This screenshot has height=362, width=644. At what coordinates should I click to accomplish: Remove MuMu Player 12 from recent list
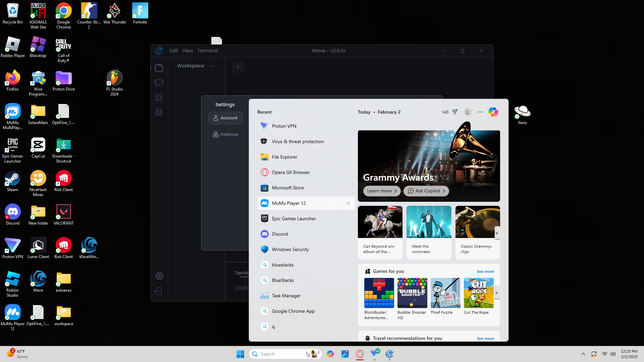click(348, 203)
